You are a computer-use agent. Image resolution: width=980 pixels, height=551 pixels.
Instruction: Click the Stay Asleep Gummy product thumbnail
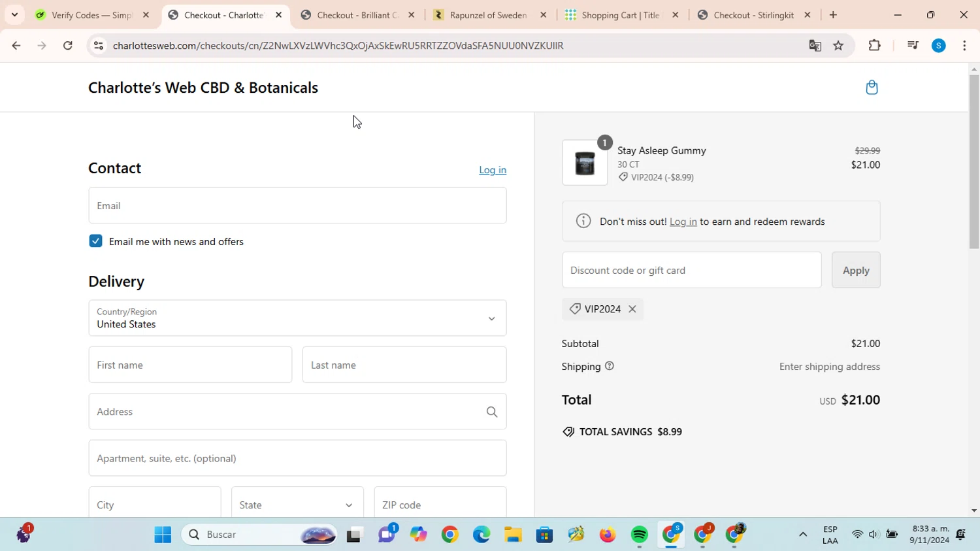(x=585, y=163)
